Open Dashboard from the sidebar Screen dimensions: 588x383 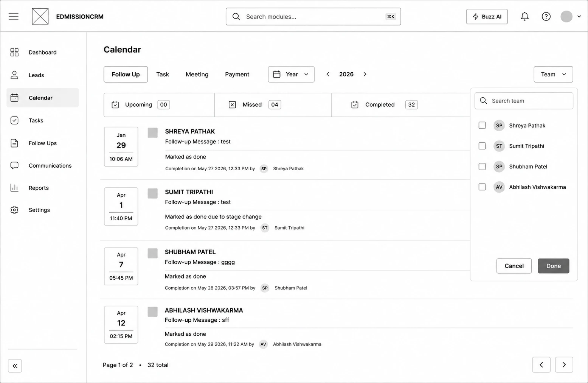[42, 52]
